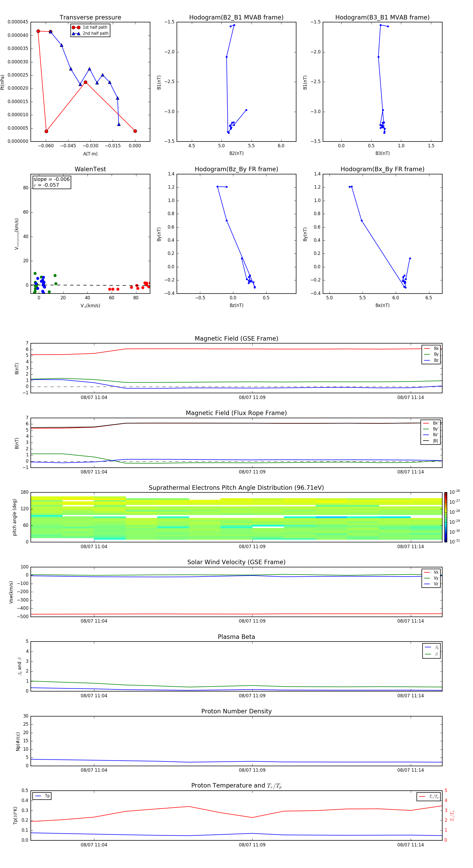The image size is (473, 868).
Task: Click the βp entry in Plasma Beta legend
Action: (x=431, y=647)
